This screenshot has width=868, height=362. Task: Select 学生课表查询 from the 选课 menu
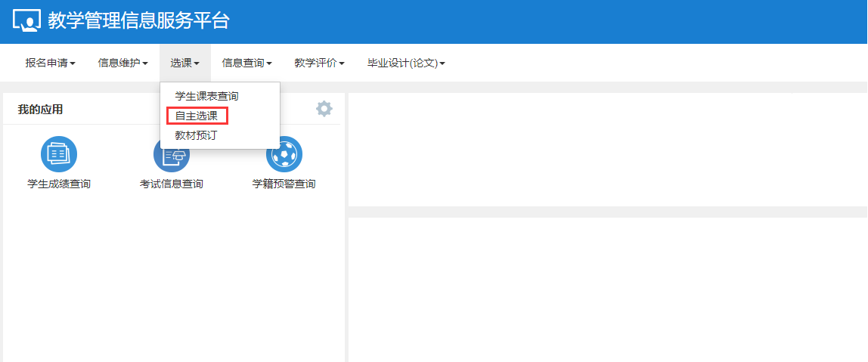coord(206,96)
